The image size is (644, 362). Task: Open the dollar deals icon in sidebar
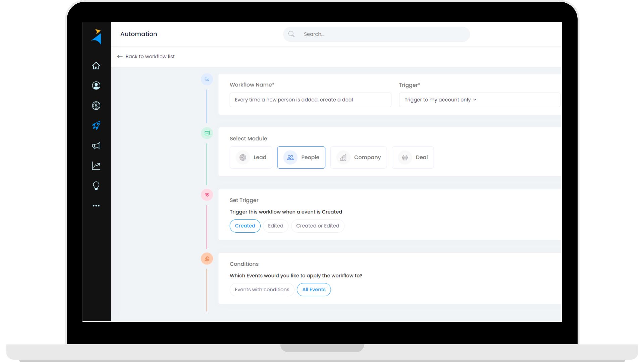coord(96,106)
